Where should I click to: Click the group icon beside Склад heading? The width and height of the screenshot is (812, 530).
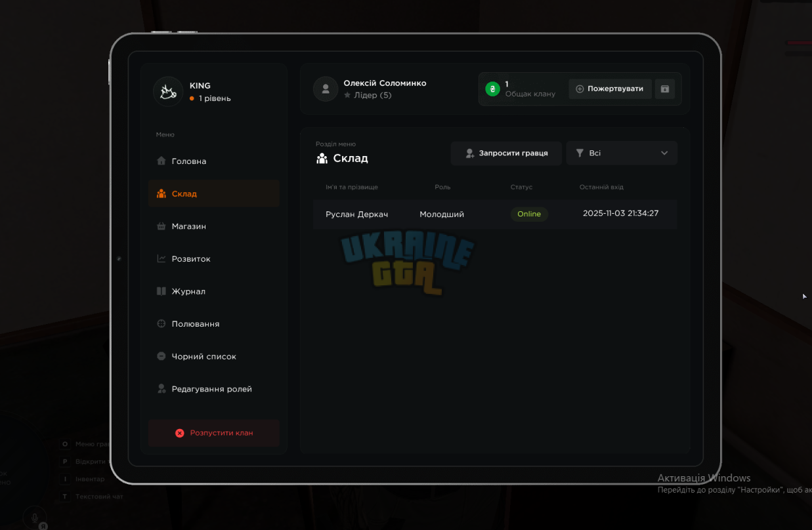coord(322,158)
